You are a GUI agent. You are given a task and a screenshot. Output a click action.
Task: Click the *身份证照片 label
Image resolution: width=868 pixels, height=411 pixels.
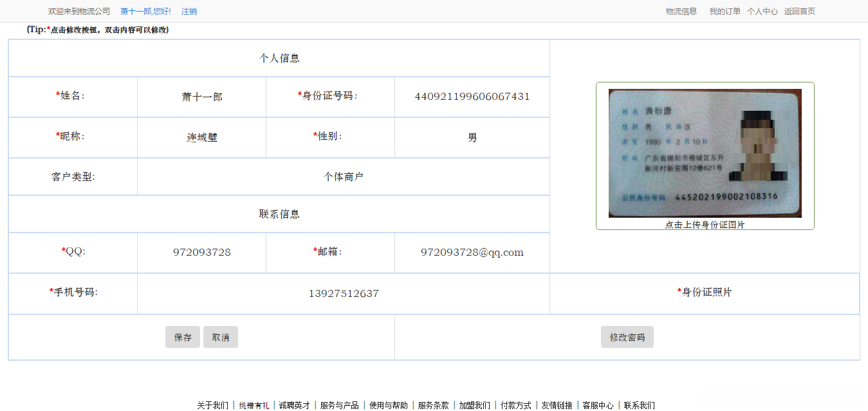tap(705, 292)
